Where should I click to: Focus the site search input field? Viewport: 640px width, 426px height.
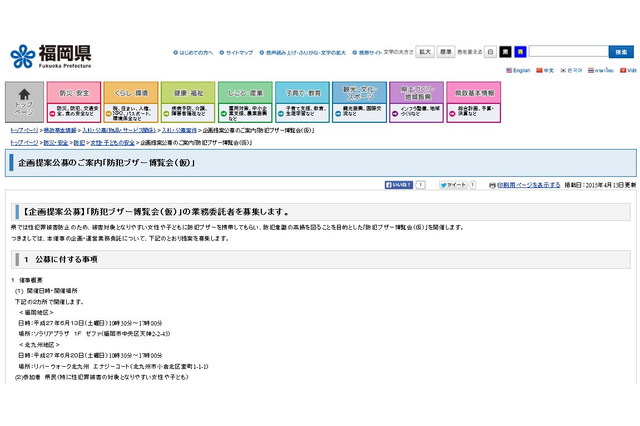click(569, 51)
